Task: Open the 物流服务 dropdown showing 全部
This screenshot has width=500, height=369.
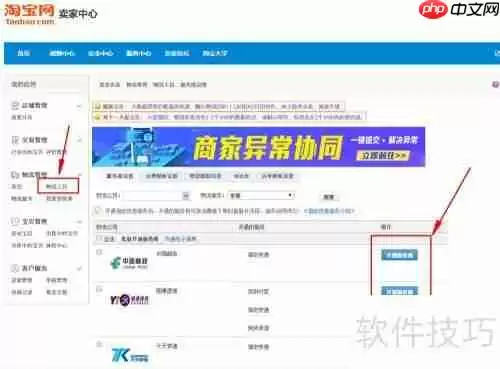Action: [261, 195]
